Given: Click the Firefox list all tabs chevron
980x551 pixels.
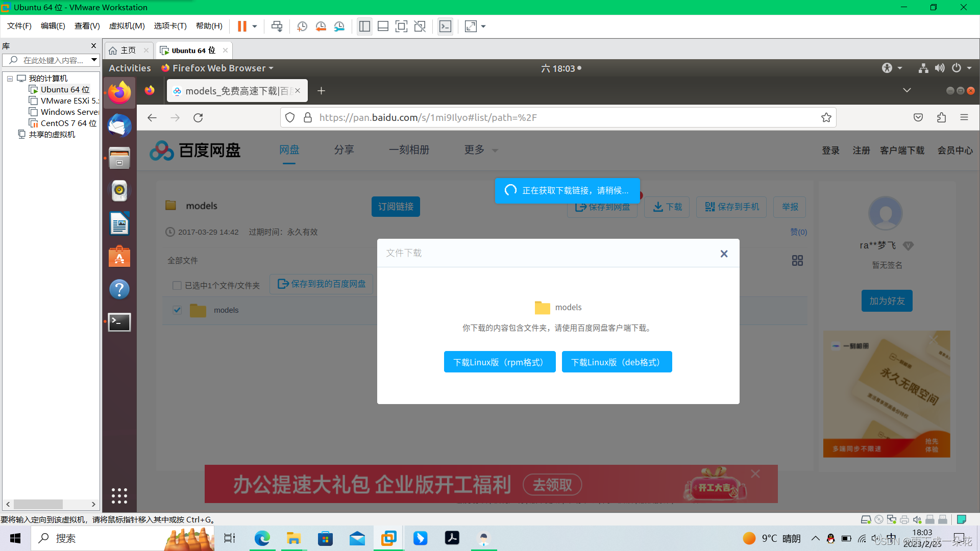Looking at the screenshot, I should 907,90.
